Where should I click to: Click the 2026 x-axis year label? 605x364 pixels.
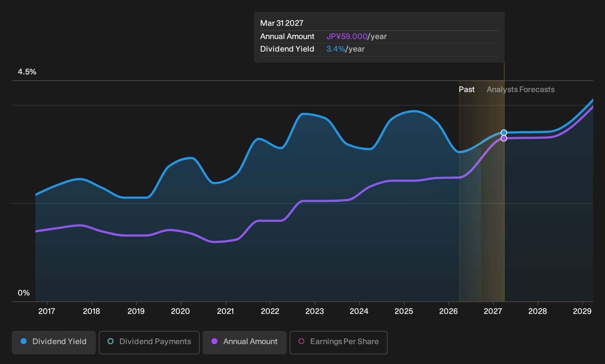click(448, 311)
